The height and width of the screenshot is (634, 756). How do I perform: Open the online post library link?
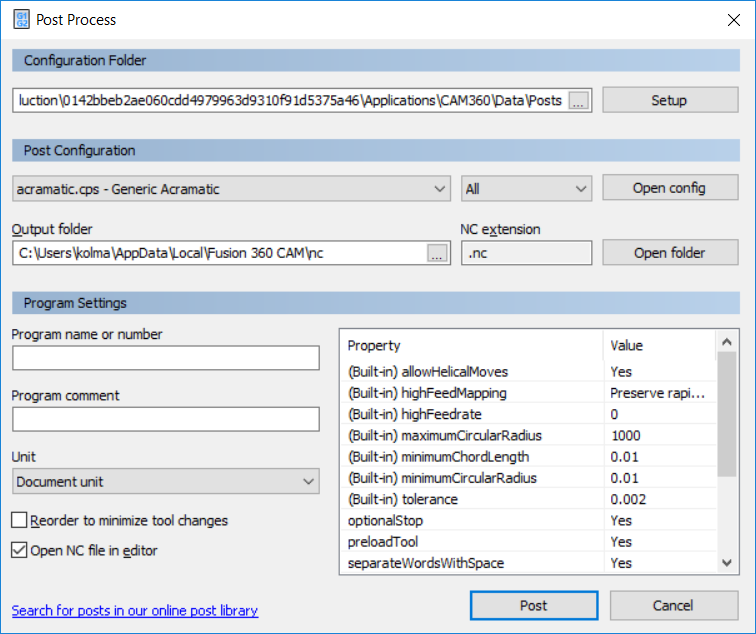(x=135, y=610)
